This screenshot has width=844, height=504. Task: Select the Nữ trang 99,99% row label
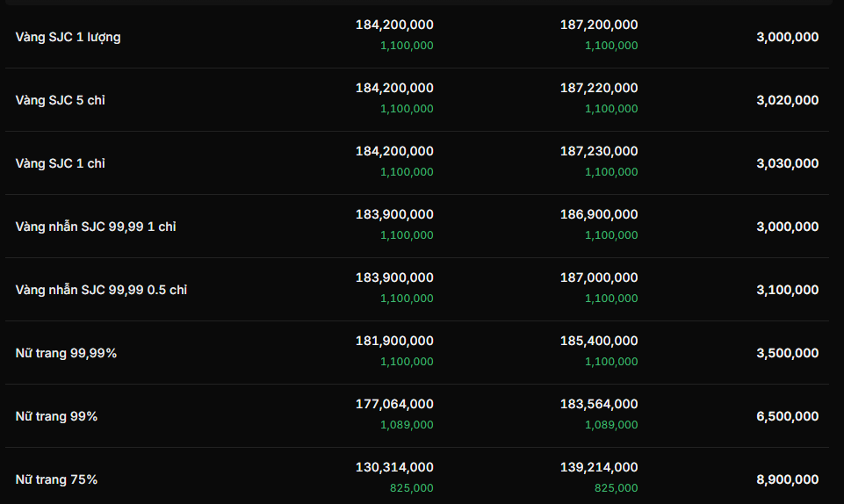[x=66, y=353]
